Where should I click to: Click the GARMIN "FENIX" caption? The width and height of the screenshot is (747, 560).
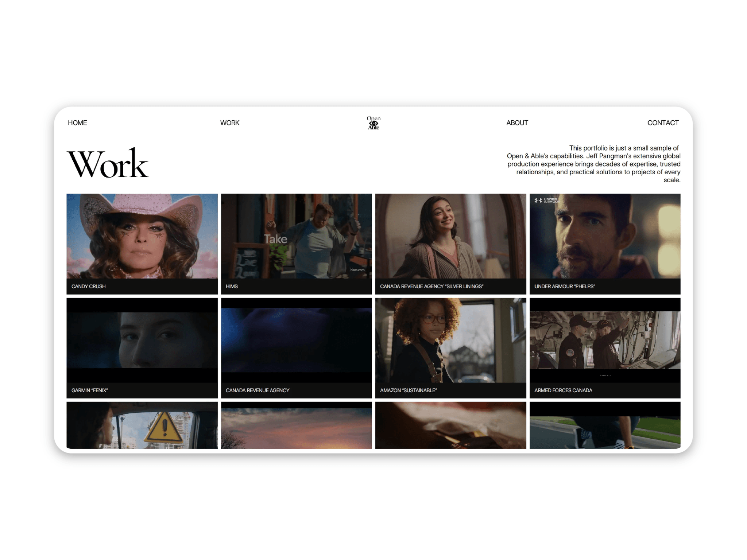[x=90, y=390]
